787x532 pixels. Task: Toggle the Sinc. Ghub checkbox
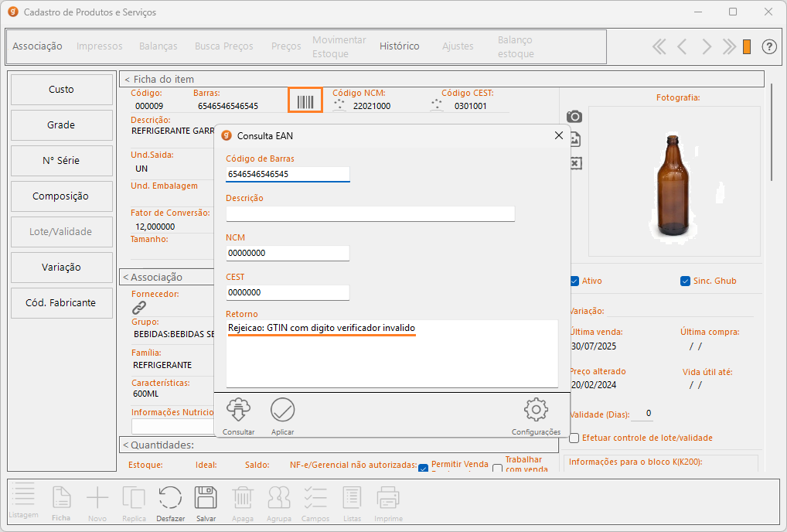coord(685,281)
